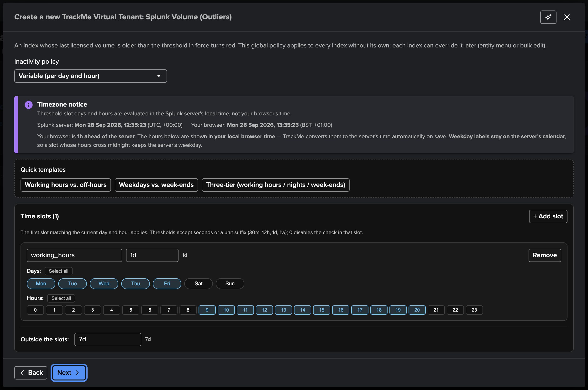
Task: Enable hour 3 chip
Action: pyautogui.click(x=93, y=310)
